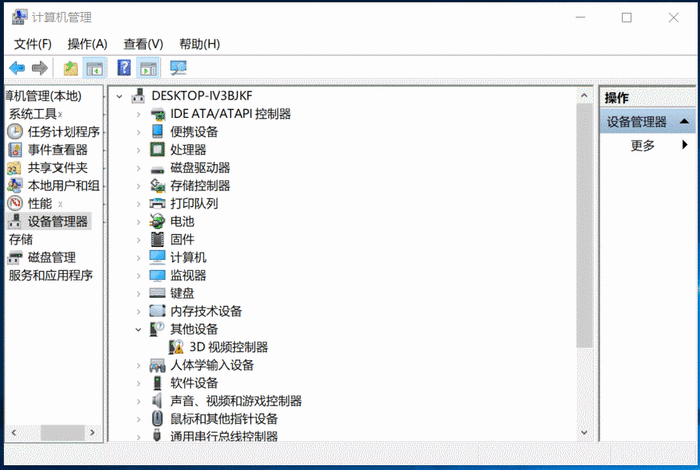Select 存储 in the left tree
Viewport: 700px width, 470px height.
click(x=21, y=240)
